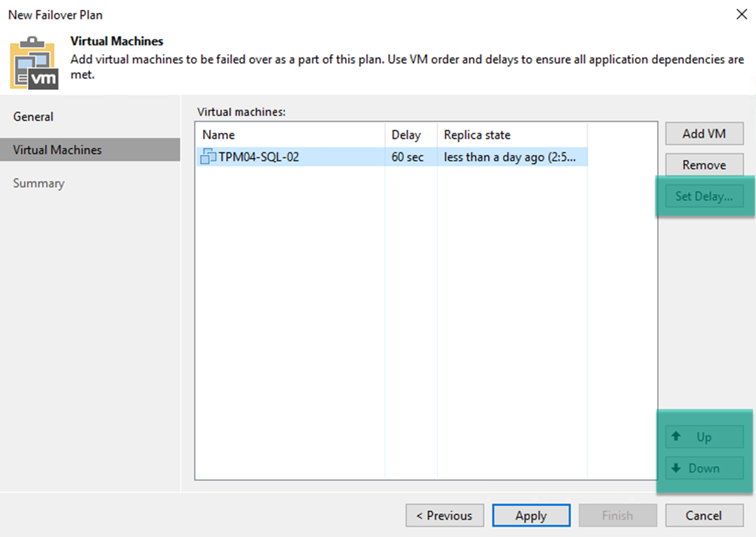Click the Up arrow icon
Image resolution: width=756 pixels, height=537 pixels.
(676, 437)
